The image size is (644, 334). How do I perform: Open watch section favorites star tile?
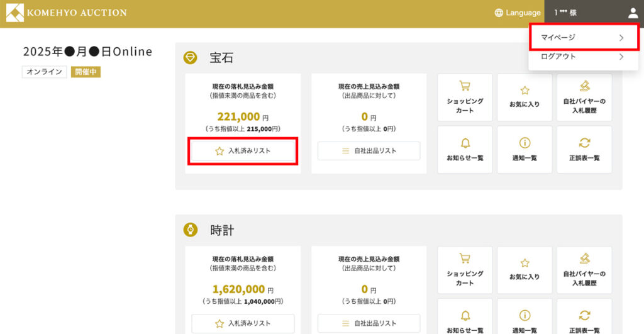(x=525, y=269)
